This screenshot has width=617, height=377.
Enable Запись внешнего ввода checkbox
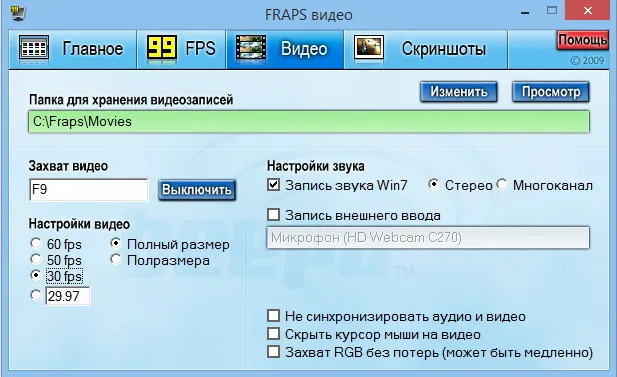(x=273, y=215)
